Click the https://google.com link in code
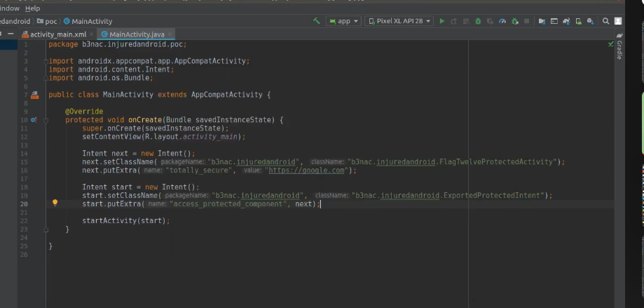 [x=306, y=170]
